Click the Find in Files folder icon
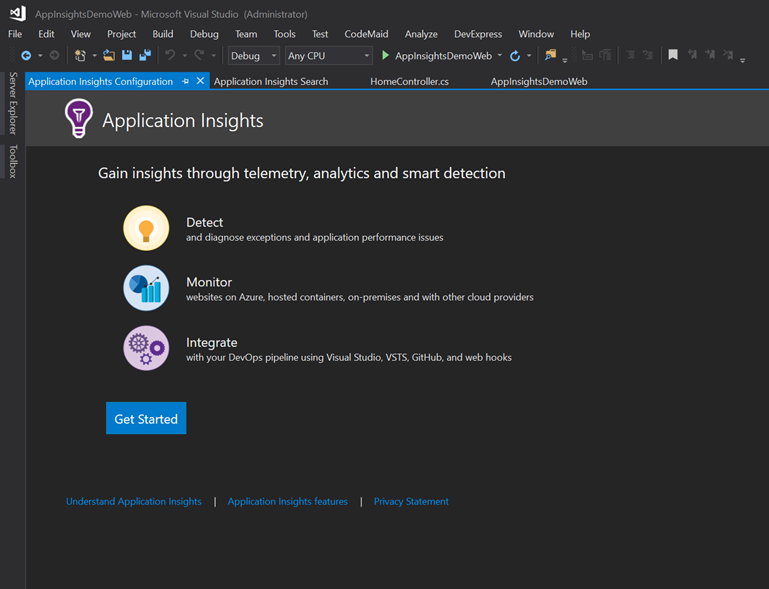 click(550, 55)
